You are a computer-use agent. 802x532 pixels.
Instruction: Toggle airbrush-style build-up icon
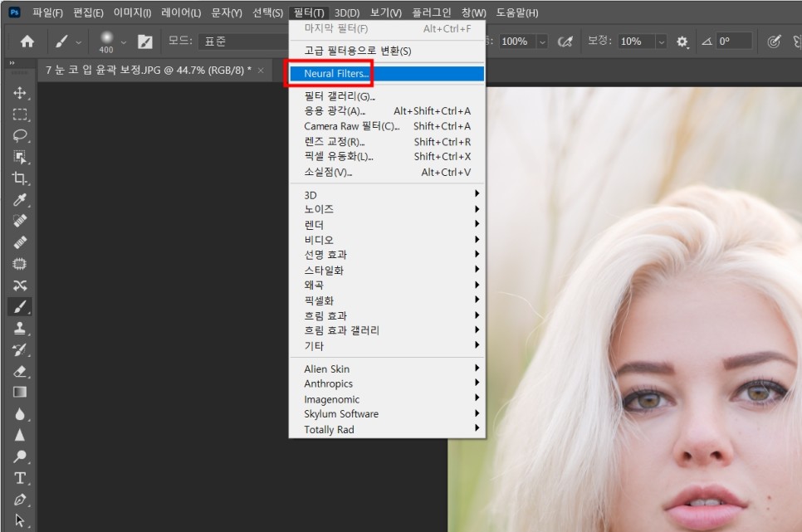(x=565, y=41)
